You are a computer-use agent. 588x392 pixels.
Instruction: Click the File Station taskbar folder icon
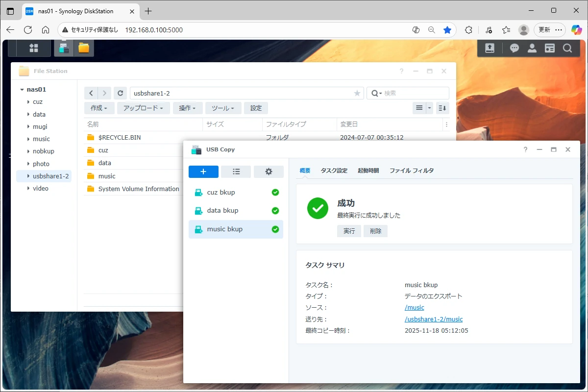(84, 48)
